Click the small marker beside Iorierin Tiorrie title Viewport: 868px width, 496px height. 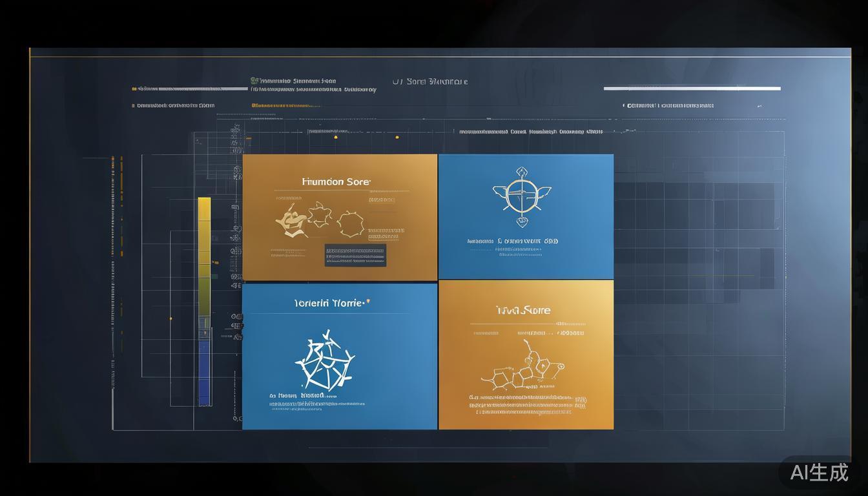tap(369, 300)
